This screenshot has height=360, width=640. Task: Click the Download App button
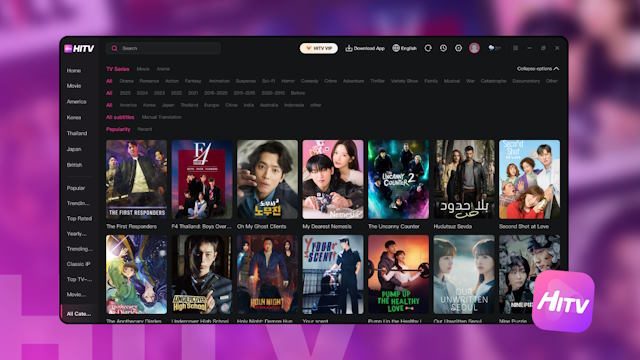(x=365, y=48)
